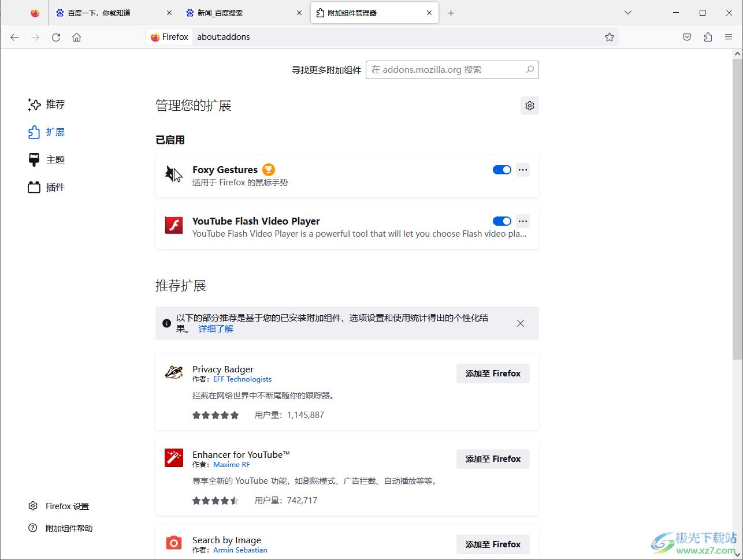743x560 pixels.
Task: Add Enhancer for YouTube to Firefox
Action: 493,459
